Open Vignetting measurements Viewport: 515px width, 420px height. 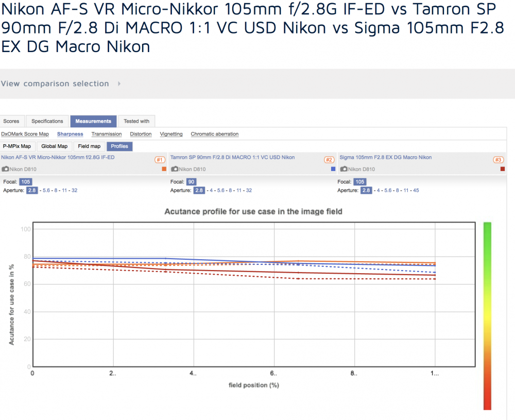171,134
